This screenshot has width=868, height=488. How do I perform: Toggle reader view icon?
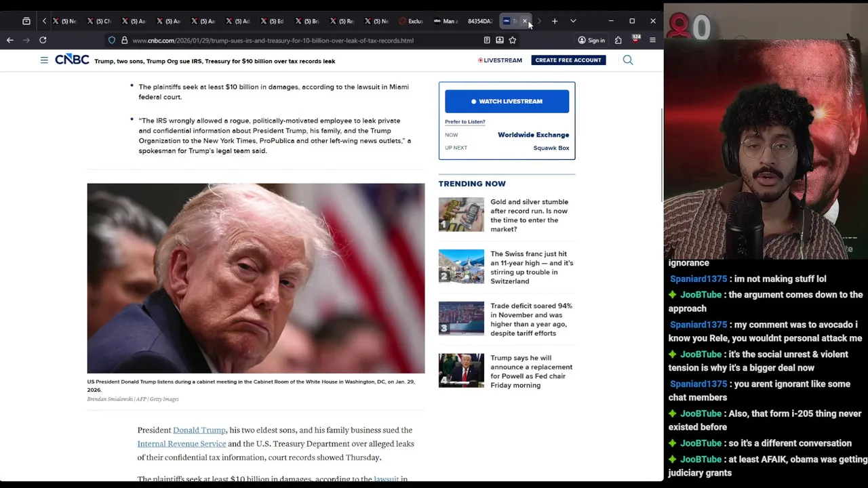(487, 40)
